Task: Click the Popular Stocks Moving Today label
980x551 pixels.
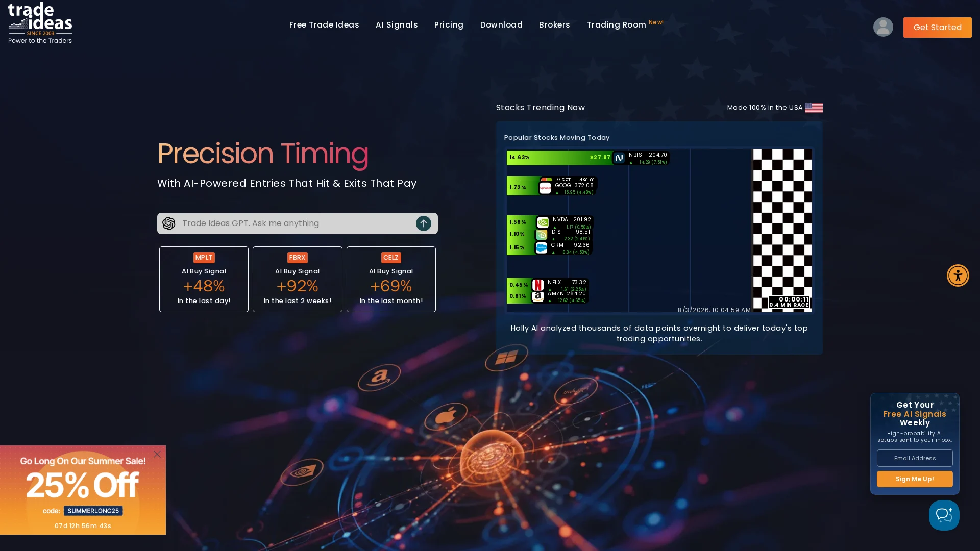Action: click(557, 138)
